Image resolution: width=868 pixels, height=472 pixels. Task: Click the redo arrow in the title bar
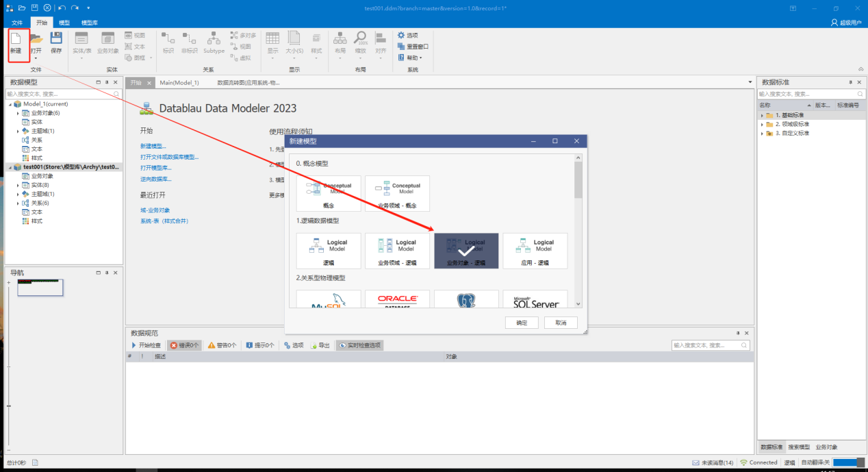(x=75, y=8)
